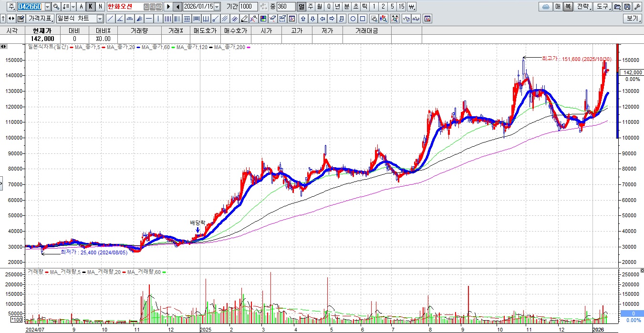Click the chart edit notepad icon

coord(21,19)
